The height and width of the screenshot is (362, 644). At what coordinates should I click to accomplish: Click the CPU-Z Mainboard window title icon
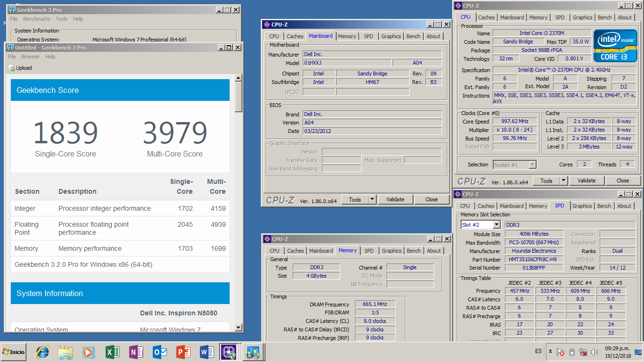[267, 25]
